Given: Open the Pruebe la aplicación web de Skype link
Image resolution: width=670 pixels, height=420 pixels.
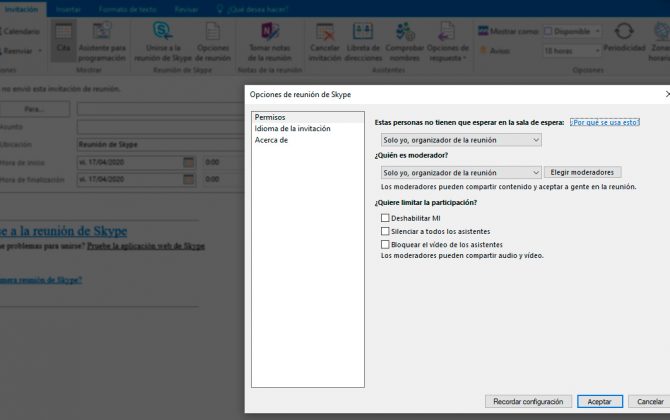Looking at the screenshot, I should [x=146, y=246].
